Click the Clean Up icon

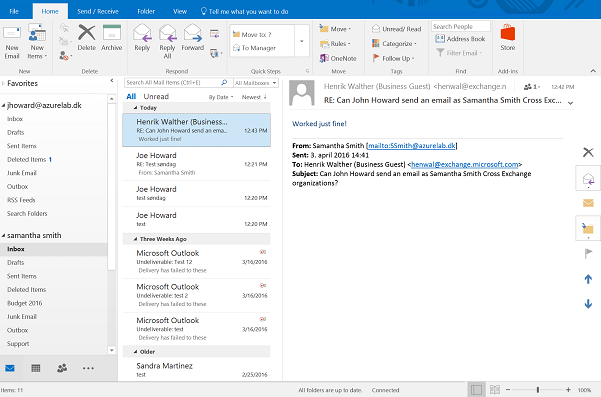tap(65, 41)
